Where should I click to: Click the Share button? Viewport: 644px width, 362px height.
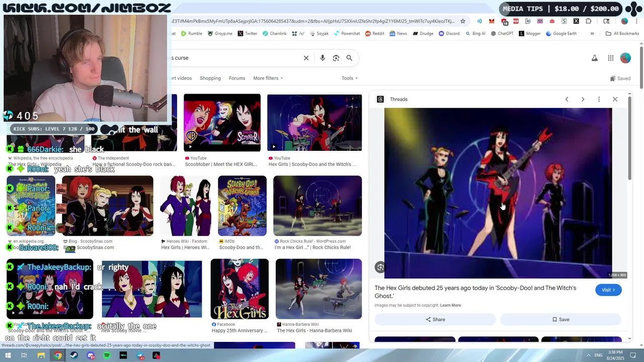(x=435, y=319)
